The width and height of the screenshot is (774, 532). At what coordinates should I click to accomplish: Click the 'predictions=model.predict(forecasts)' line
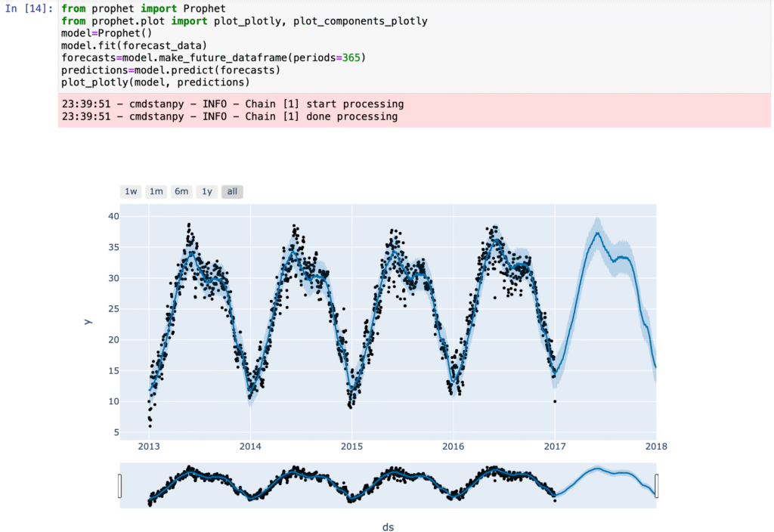click(171, 70)
